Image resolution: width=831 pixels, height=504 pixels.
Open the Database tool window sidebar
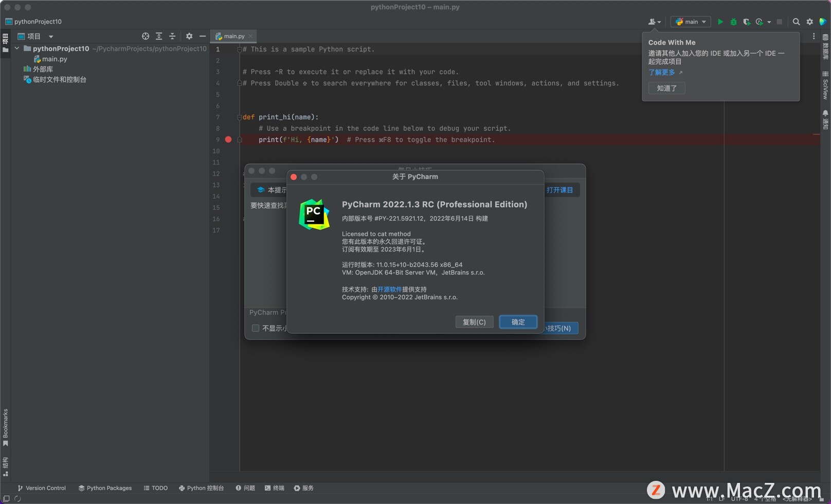(825, 47)
